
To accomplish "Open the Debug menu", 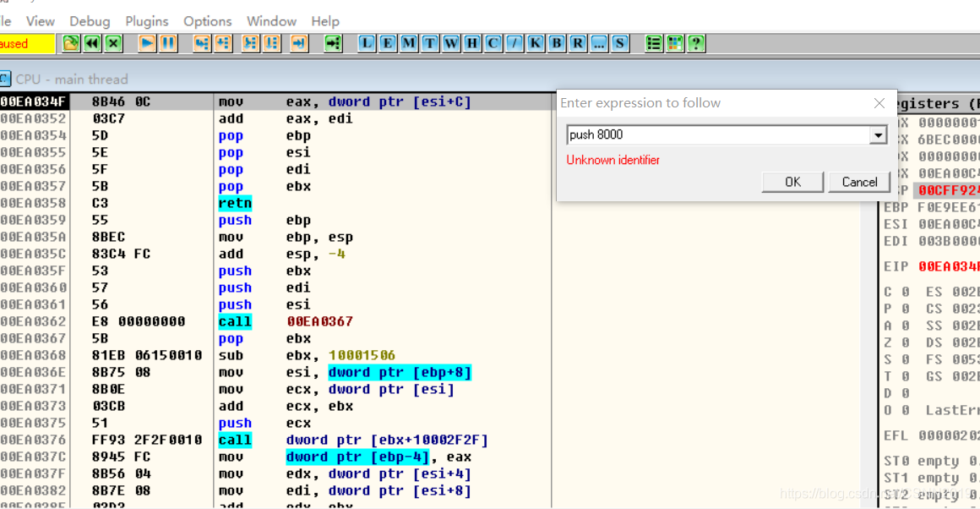I will point(90,21).
